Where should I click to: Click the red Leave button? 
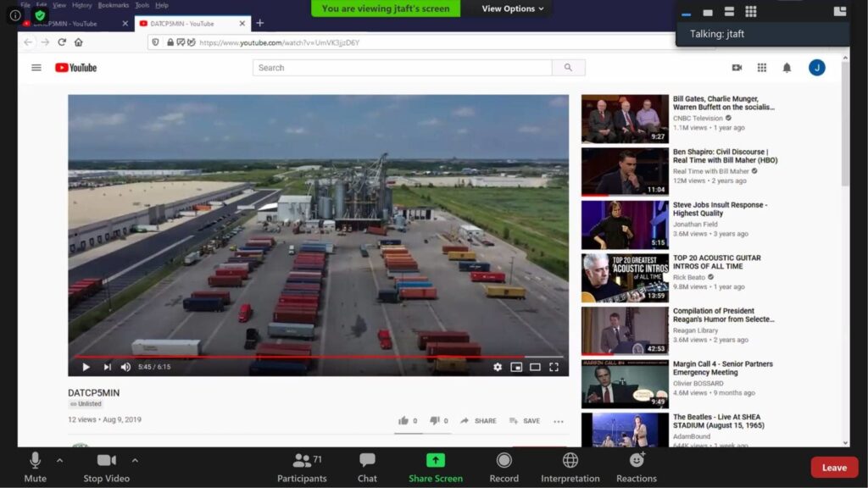(834, 468)
